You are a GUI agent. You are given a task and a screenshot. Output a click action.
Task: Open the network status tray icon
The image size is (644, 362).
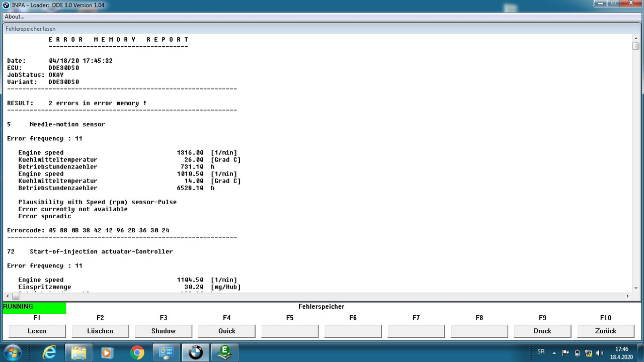[588, 352]
